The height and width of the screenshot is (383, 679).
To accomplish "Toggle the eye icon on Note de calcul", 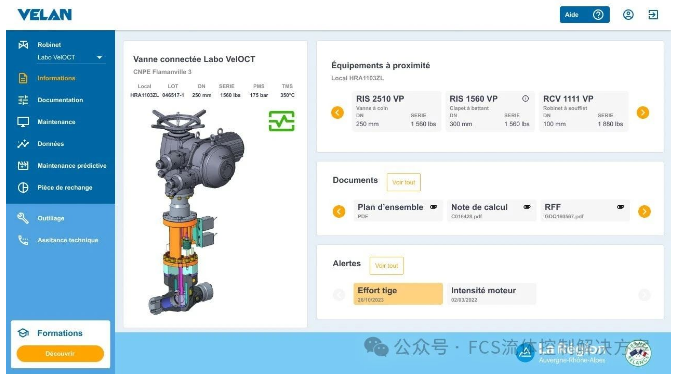I will (527, 207).
